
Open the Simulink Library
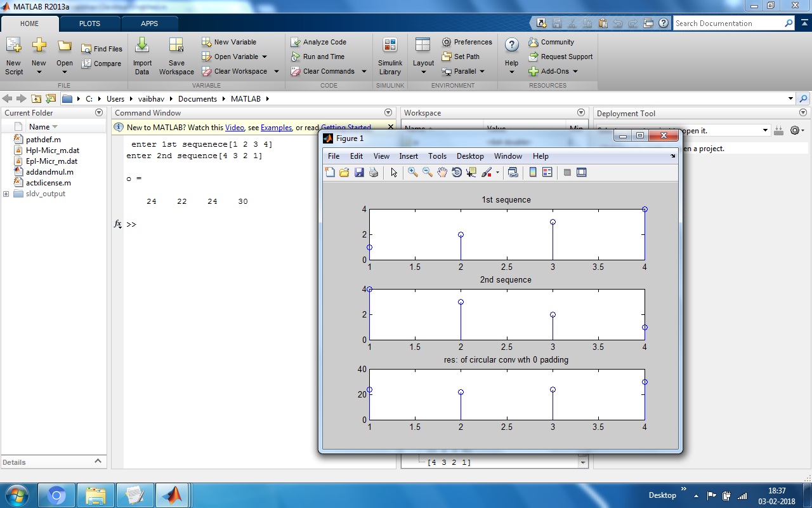[390, 57]
